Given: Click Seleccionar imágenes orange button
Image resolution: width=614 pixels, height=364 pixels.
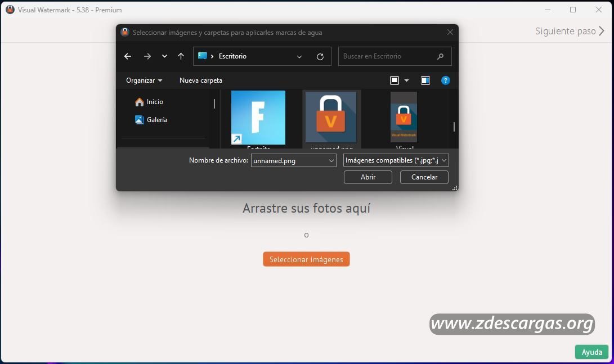Looking at the screenshot, I should click(x=306, y=259).
